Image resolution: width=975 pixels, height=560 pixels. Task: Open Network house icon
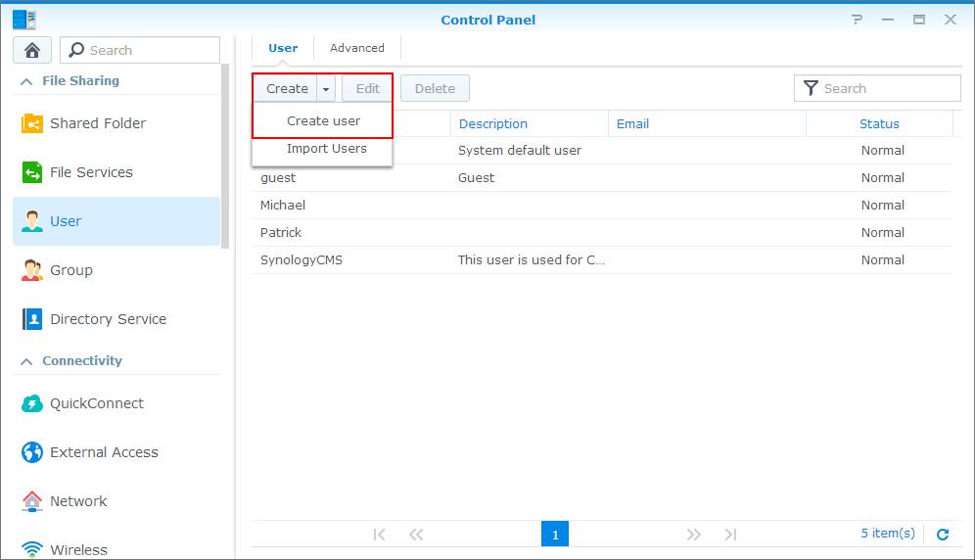pos(32,501)
